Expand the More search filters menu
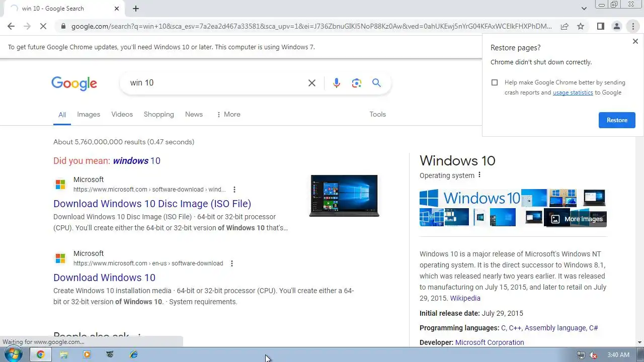644x362 pixels. [x=228, y=114]
